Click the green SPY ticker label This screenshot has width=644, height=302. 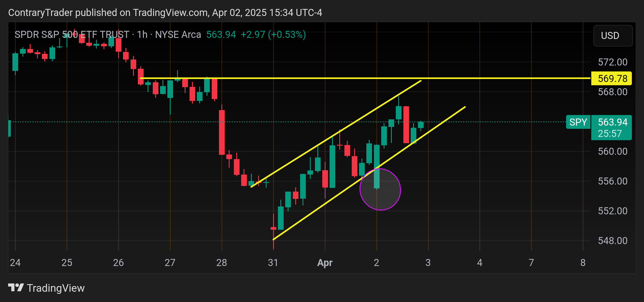(578, 122)
